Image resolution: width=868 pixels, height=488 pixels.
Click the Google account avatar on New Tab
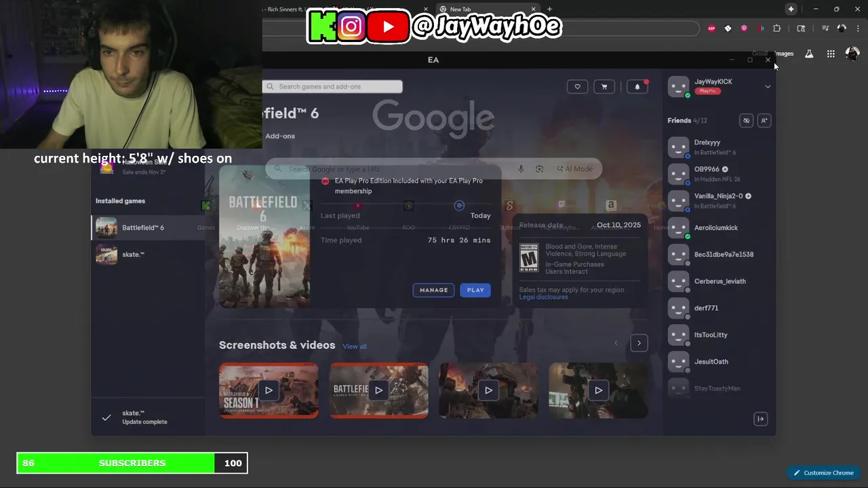coord(852,54)
